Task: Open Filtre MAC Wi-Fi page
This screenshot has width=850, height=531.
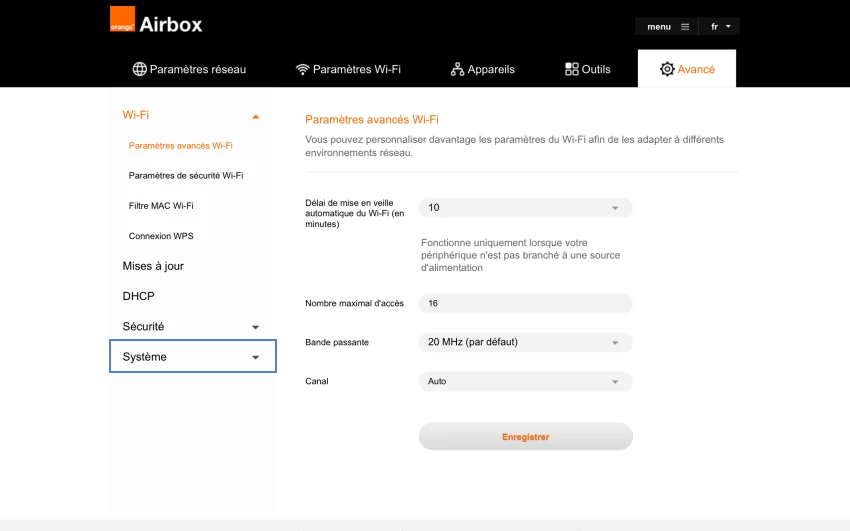Action: [161, 206]
